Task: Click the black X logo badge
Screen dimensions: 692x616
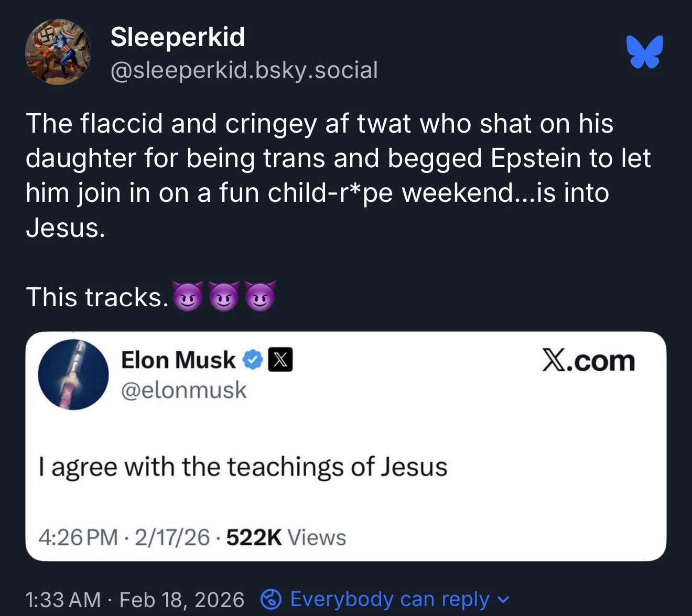Action: (x=280, y=360)
